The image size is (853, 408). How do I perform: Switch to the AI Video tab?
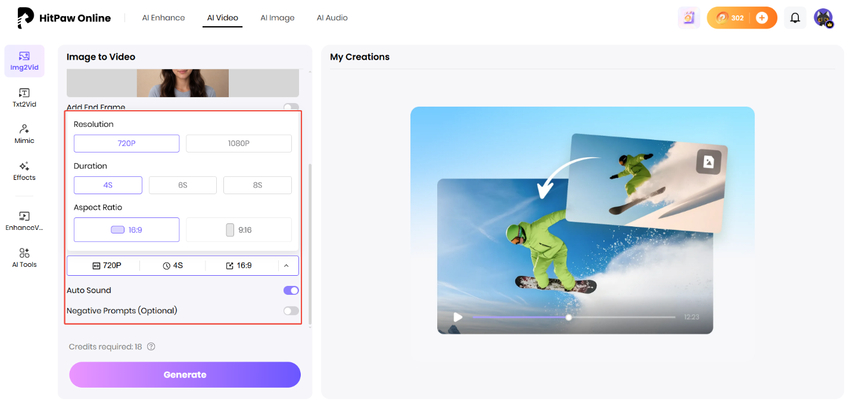[x=222, y=18]
